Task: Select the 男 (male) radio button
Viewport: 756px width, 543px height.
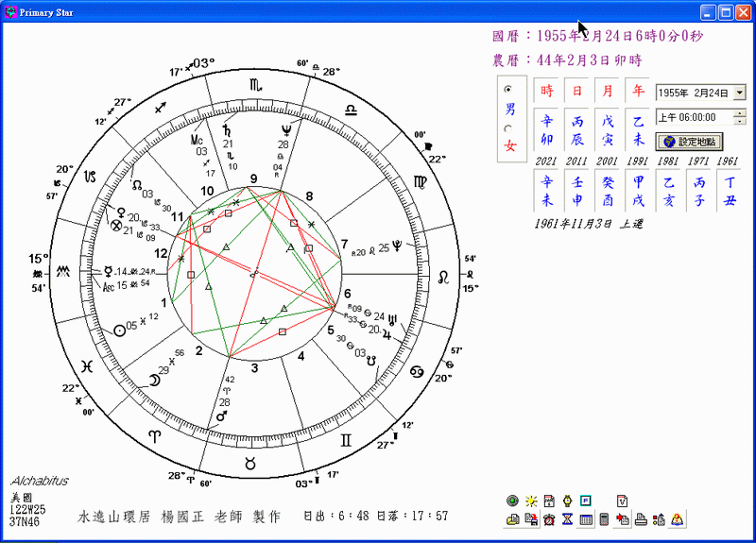Action: pyautogui.click(x=509, y=90)
